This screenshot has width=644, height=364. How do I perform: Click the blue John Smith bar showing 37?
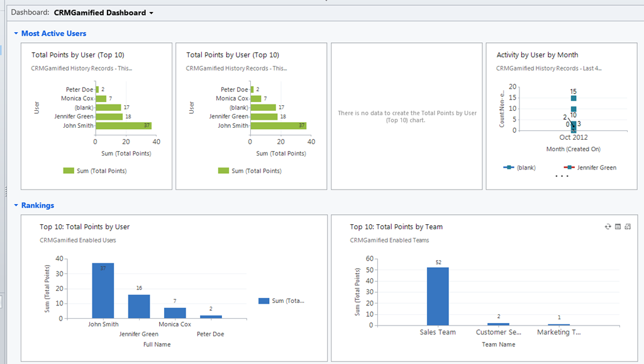coord(103,290)
